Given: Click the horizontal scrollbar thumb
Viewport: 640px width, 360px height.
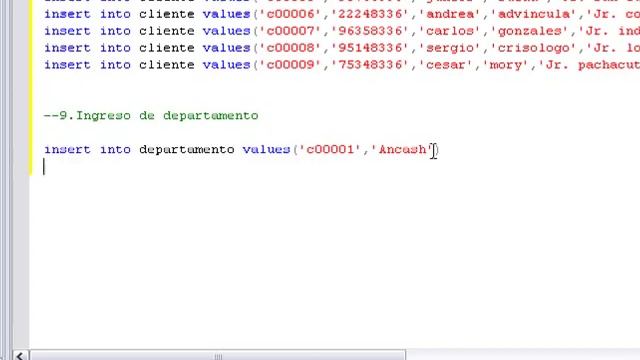Looking at the screenshot, I should point(218,355).
